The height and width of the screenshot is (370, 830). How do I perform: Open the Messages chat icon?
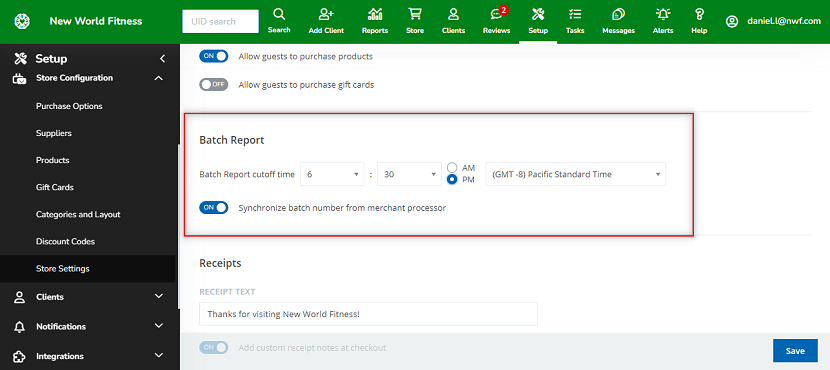[x=618, y=14]
